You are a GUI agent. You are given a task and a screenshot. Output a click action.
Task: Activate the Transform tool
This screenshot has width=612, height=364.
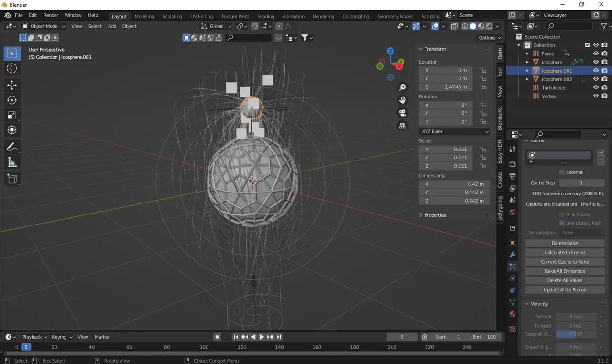(x=12, y=130)
